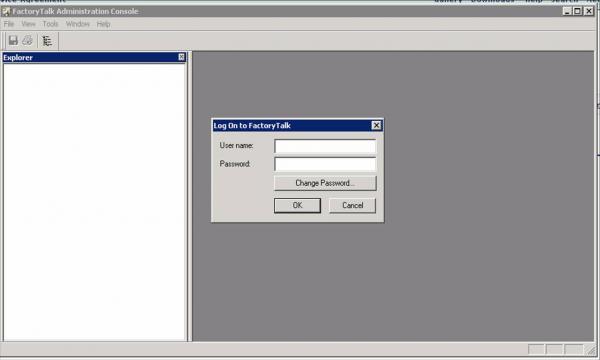Click the Explorer tree view toolbar icon
The image size is (600, 360).
47,41
